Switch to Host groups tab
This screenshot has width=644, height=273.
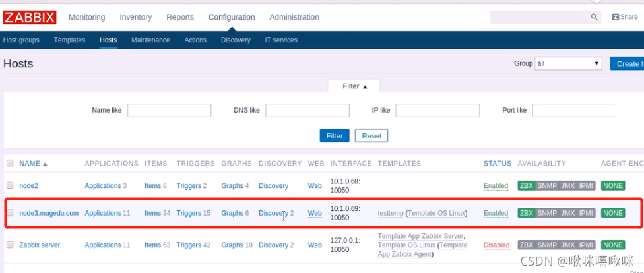[x=21, y=40]
